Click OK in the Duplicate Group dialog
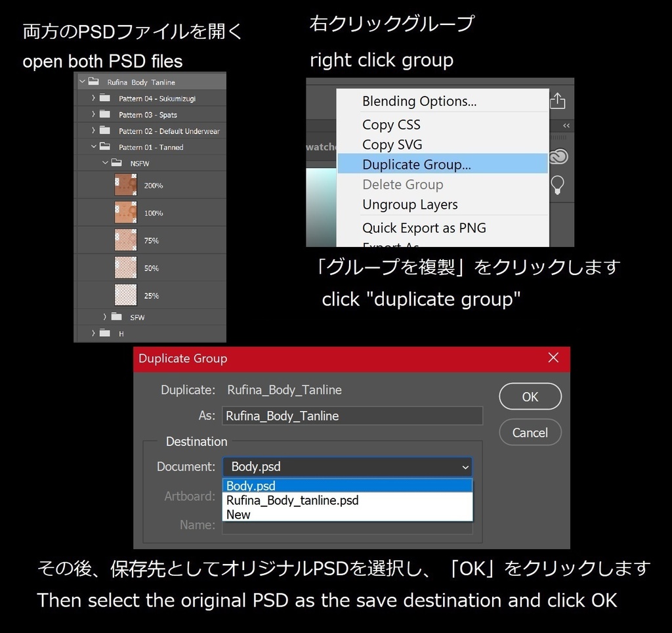This screenshot has width=672, height=633. [530, 397]
